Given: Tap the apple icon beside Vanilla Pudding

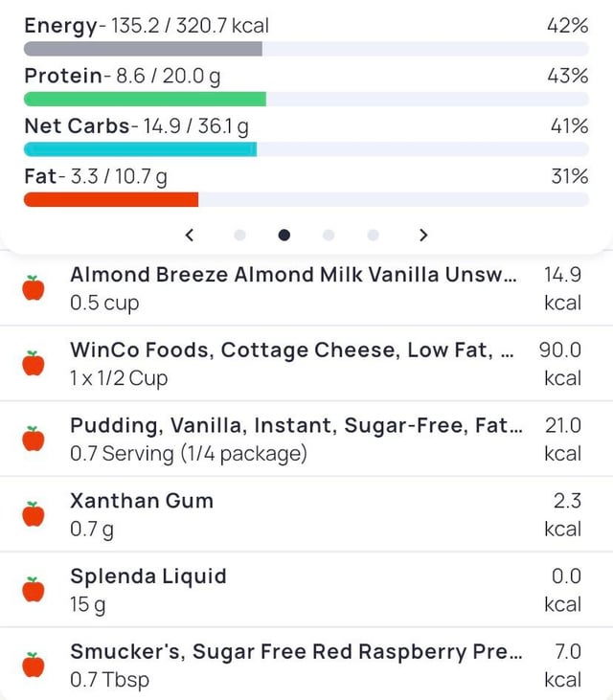Looking at the screenshot, I should click(x=34, y=439).
